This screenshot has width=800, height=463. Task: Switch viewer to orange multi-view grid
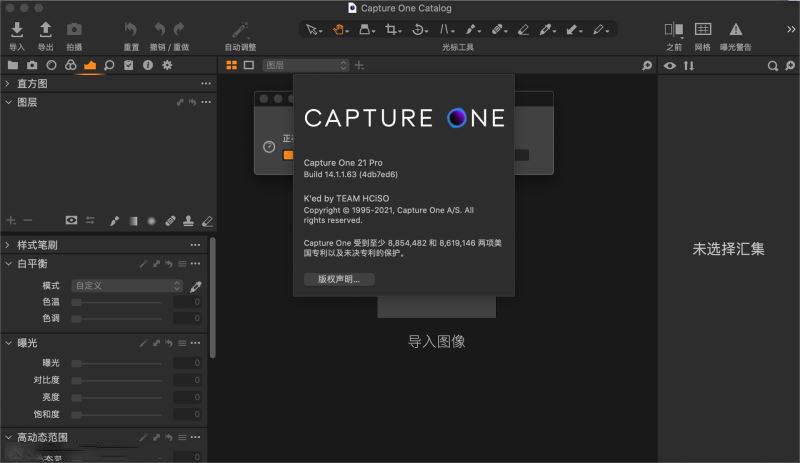[232, 65]
